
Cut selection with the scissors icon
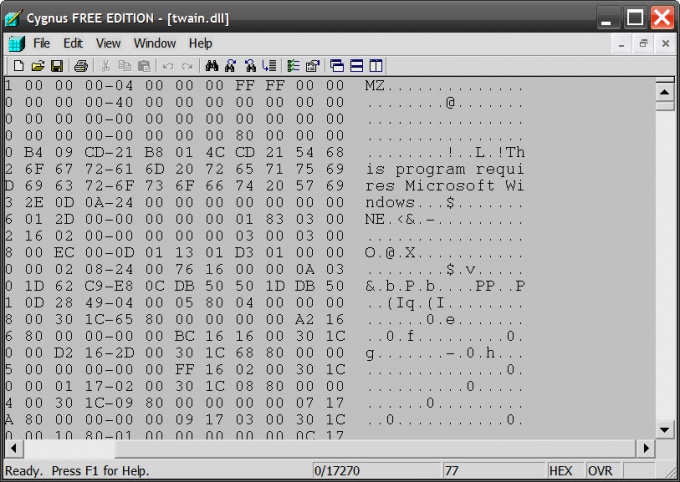105,66
